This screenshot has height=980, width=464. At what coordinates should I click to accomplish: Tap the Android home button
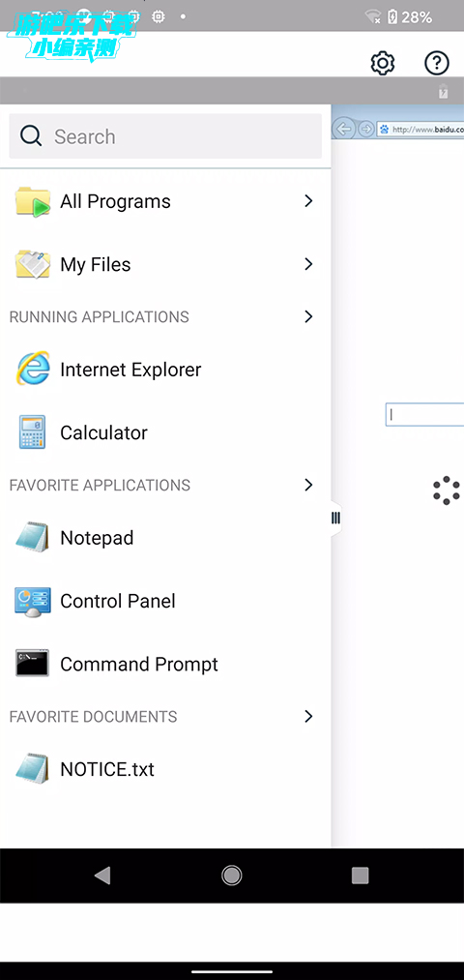pyautogui.click(x=232, y=876)
